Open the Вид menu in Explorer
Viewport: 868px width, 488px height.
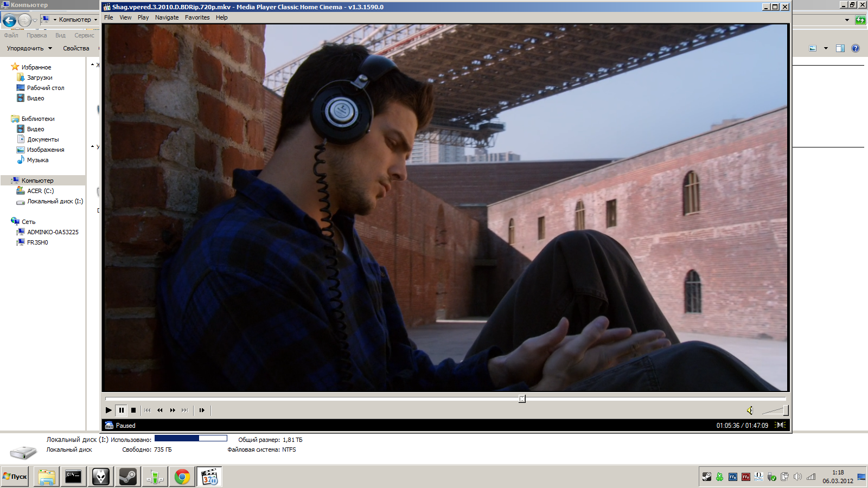(x=60, y=35)
